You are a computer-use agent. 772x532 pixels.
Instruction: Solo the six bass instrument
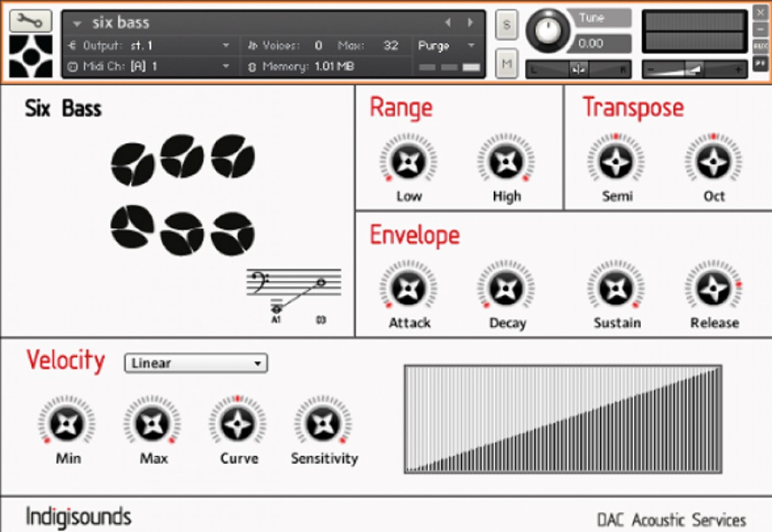507,25
